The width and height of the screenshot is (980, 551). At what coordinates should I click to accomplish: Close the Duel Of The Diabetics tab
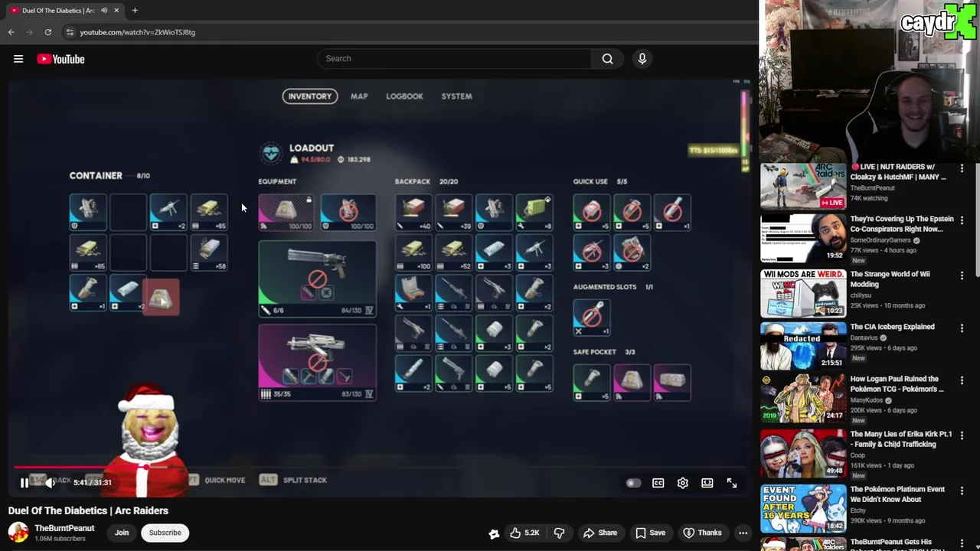click(x=116, y=11)
